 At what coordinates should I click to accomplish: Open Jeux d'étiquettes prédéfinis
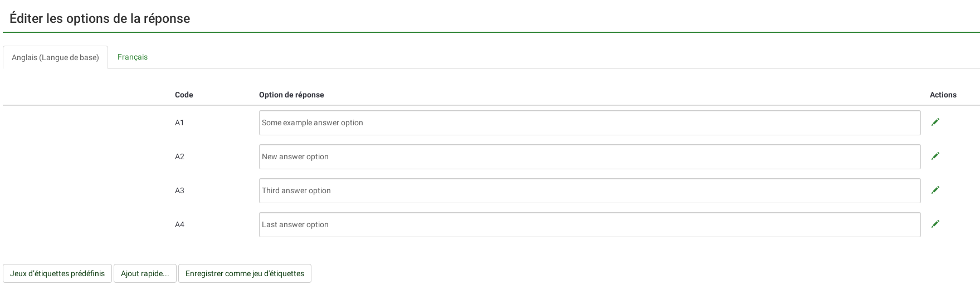(x=57, y=273)
